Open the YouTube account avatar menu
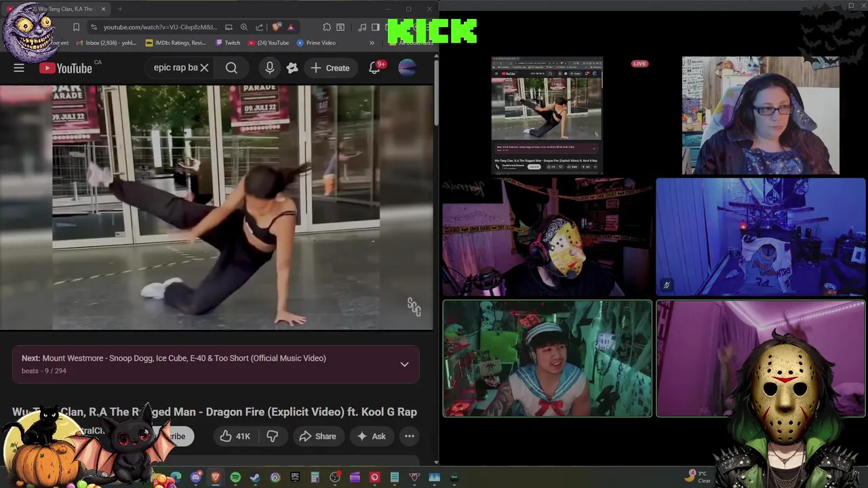Screen dimensions: 868x488 coord(407,68)
